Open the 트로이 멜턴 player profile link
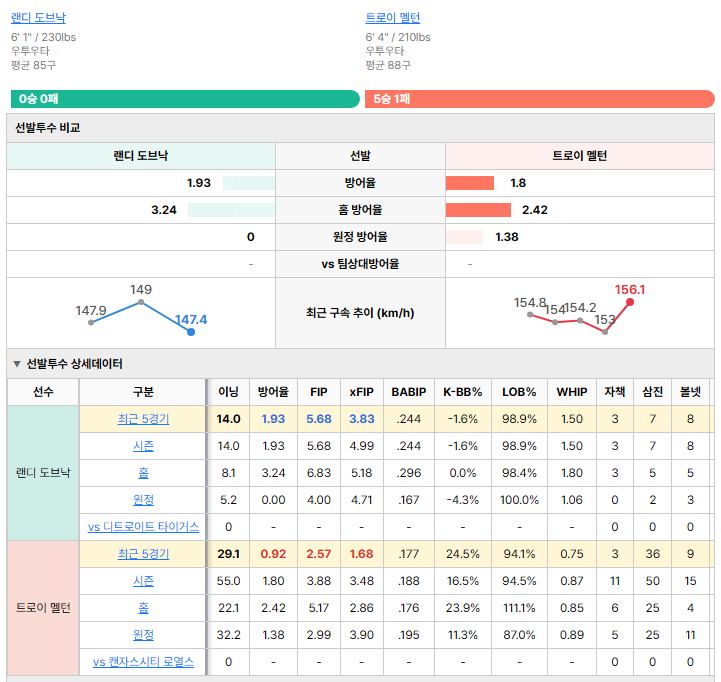This screenshot has width=721, height=682. click(393, 18)
